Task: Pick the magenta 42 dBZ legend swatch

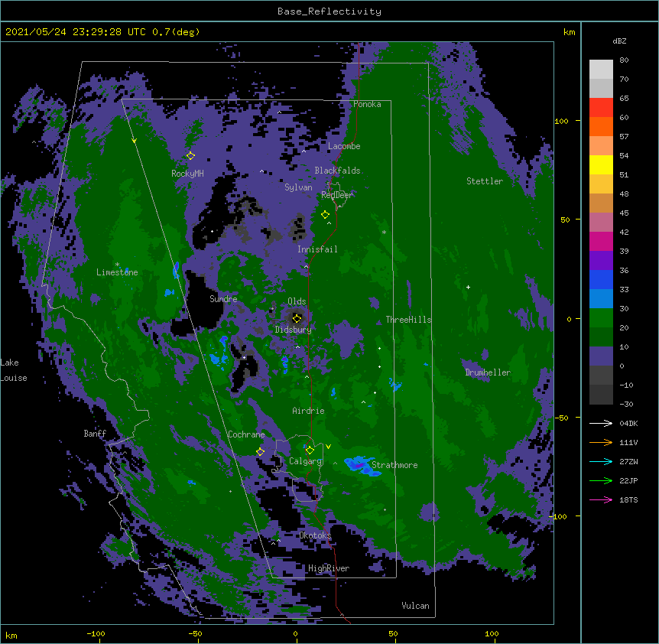Action: [601, 241]
